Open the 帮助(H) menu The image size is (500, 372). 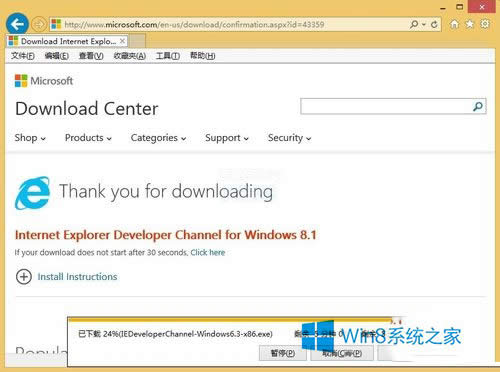coord(203,56)
